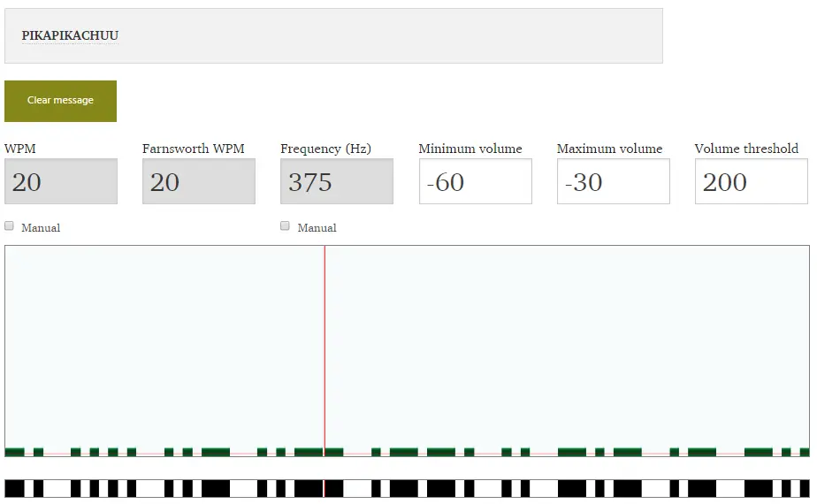The width and height of the screenshot is (817, 504).
Task: Click the Manual label beside the Frequency checkbox
Action: tap(317, 228)
